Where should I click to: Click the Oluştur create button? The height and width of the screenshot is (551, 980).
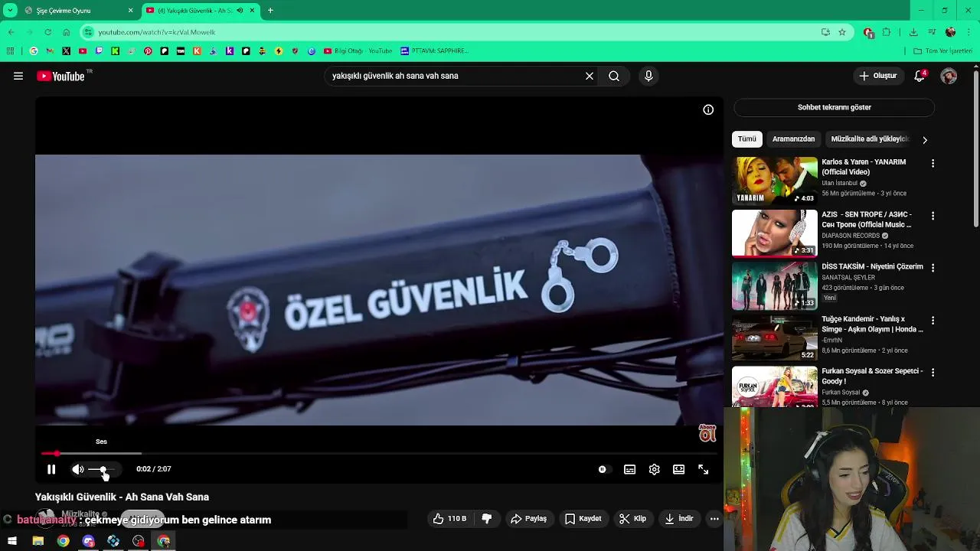[x=877, y=76]
